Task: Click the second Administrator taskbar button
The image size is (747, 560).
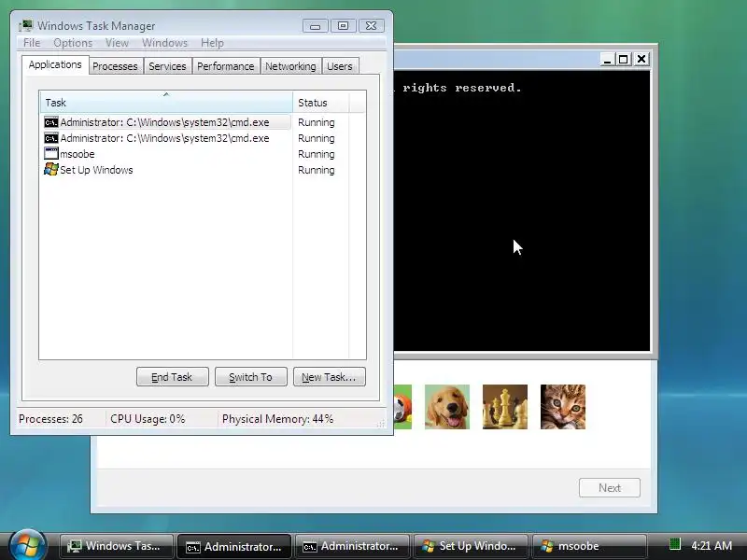Action: [x=352, y=546]
